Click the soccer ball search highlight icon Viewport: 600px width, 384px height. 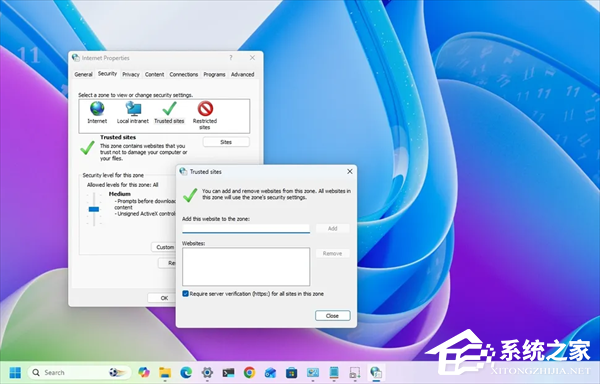117,372
